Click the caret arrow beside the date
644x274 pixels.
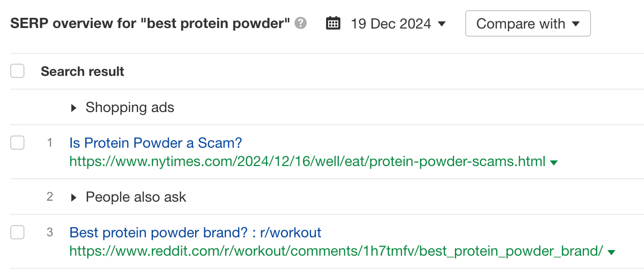442,24
